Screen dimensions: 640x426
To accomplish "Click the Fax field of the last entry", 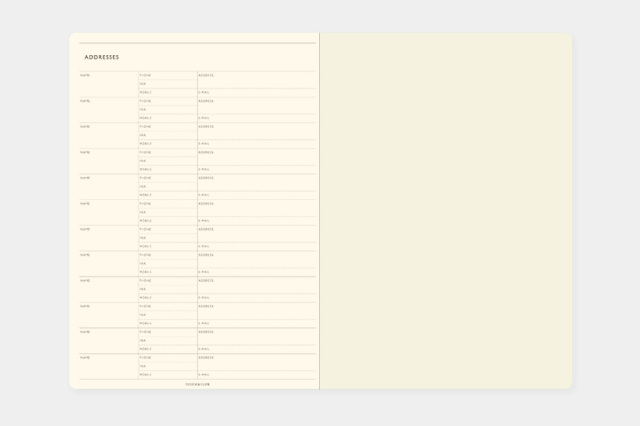I will tap(167, 366).
